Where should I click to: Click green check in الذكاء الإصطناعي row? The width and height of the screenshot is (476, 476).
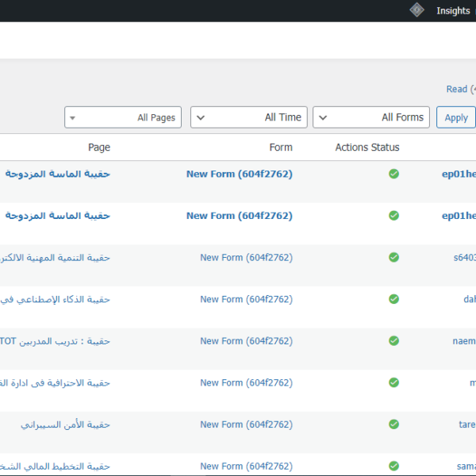pyautogui.click(x=393, y=299)
